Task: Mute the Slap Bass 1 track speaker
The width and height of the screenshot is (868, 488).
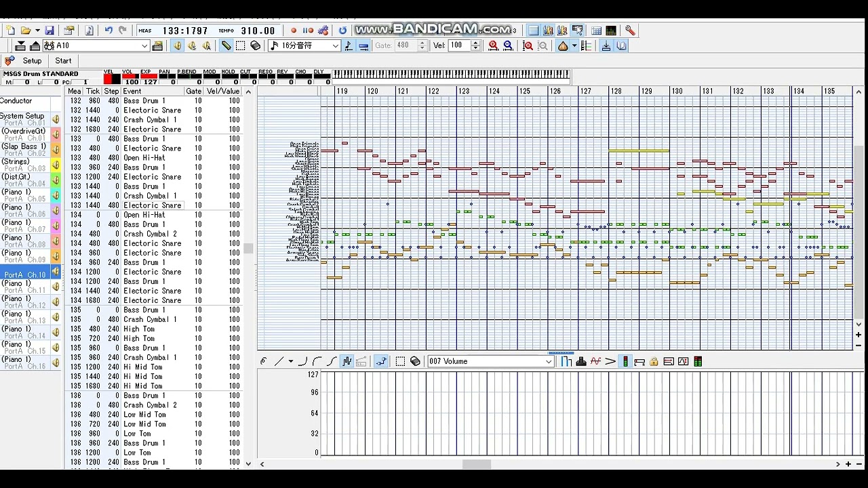Action: coord(56,149)
